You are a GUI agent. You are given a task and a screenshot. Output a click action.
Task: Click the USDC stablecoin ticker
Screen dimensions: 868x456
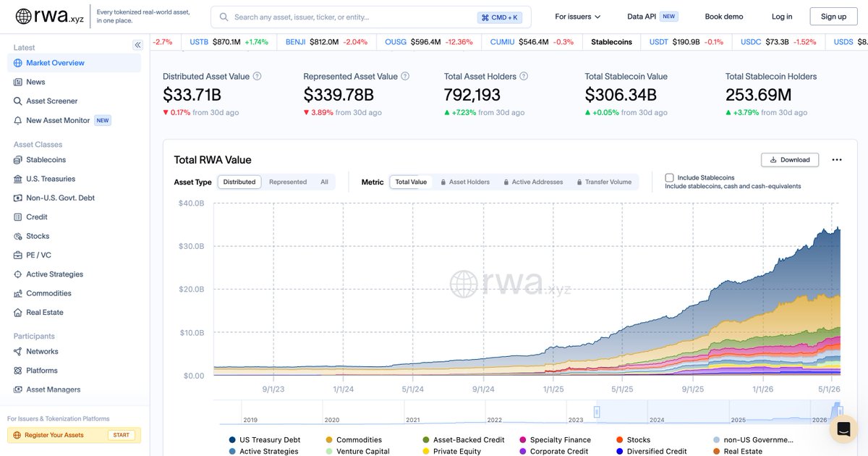pos(751,42)
